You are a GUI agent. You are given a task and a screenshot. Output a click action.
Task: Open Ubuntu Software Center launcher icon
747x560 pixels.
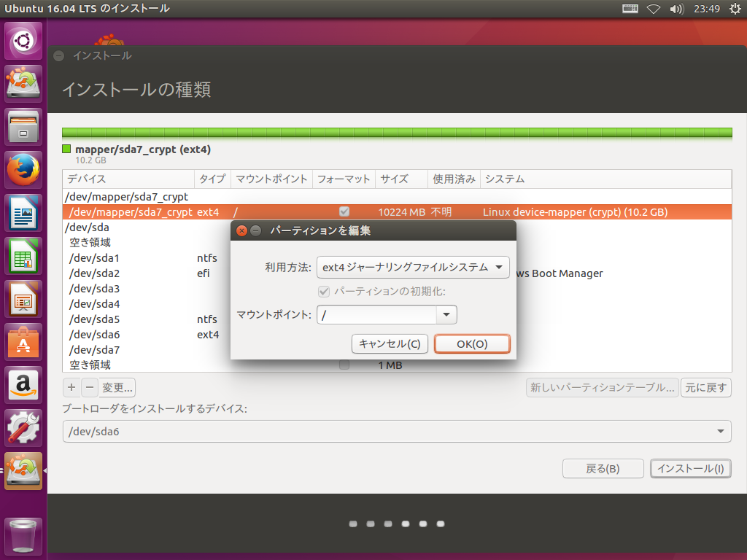(x=23, y=341)
